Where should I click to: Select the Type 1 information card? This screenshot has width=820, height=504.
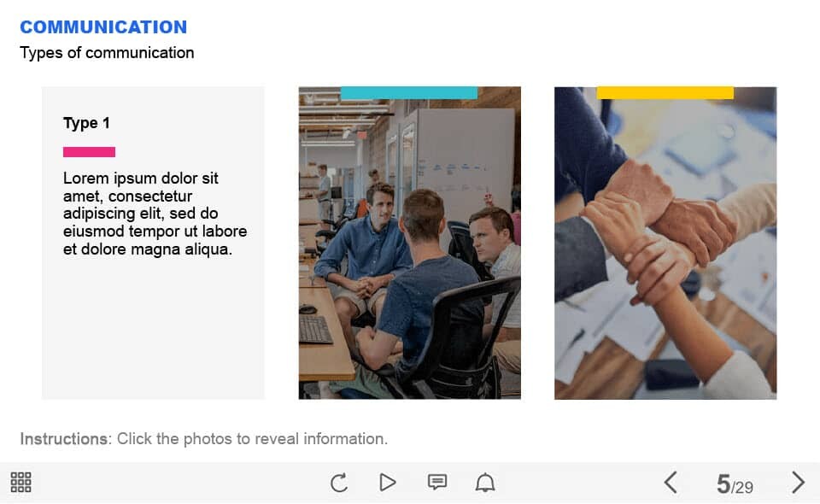pyautogui.click(x=153, y=243)
